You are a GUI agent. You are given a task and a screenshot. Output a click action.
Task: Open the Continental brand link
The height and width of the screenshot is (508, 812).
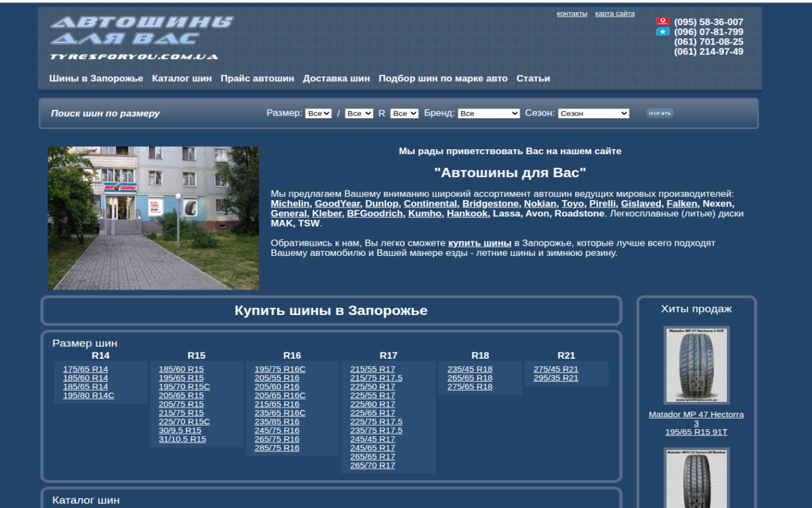point(430,204)
